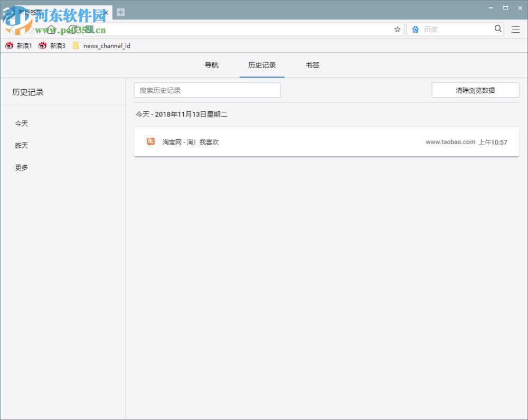The width and height of the screenshot is (528, 420).
Task: Click the 搜索历史记录 search field
Action: pyautogui.click(x=207, y=90)
